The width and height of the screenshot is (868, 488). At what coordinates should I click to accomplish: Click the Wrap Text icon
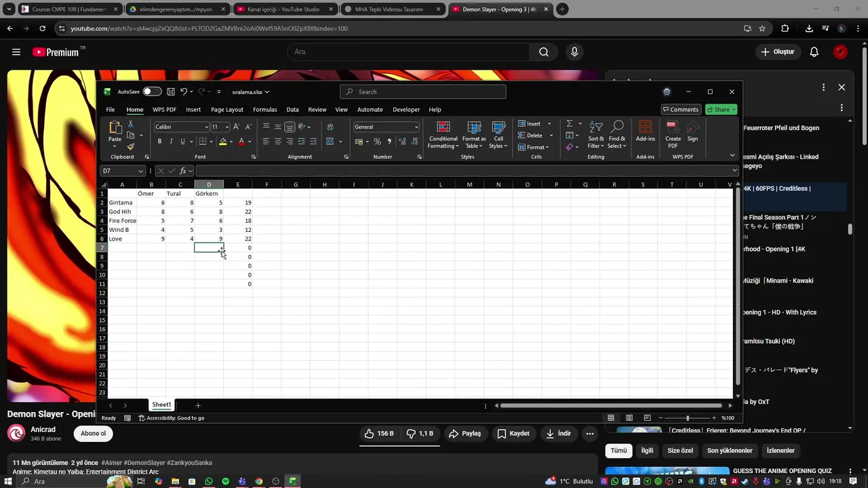pyautogui.click(x=330, y=127)
